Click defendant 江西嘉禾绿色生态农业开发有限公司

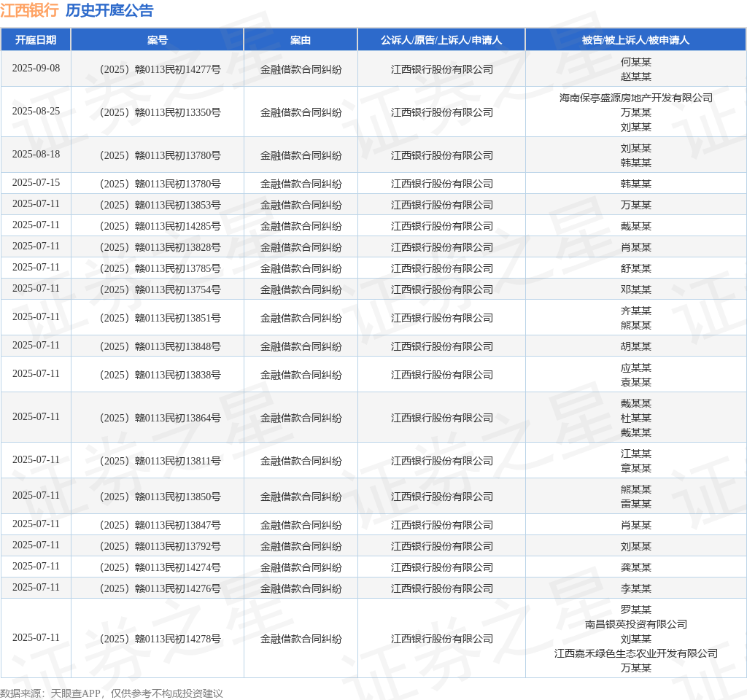[635, 654]
